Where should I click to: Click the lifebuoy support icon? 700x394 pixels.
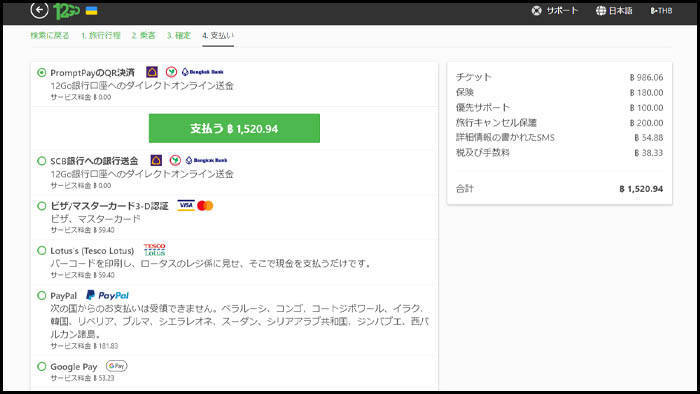(537, 11)
